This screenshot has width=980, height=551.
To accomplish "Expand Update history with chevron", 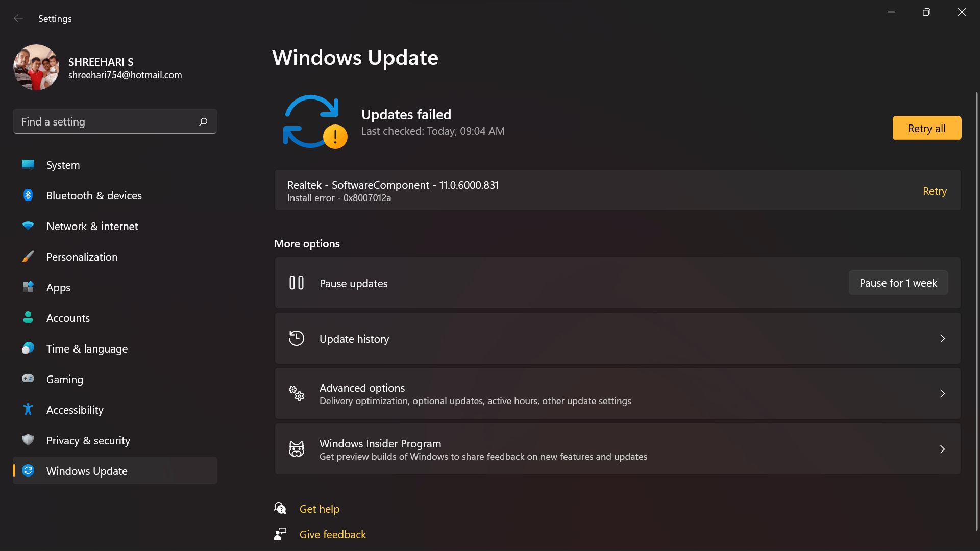I will tap(942, 339).
